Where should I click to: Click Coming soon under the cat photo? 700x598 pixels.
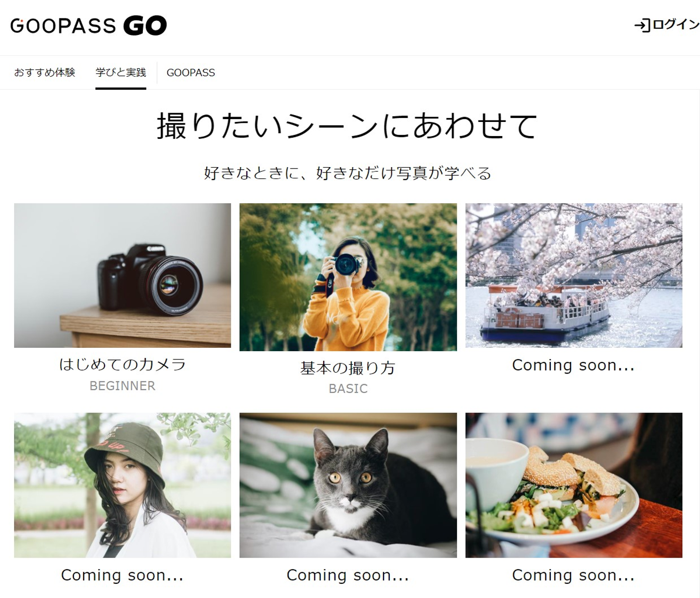348,575
